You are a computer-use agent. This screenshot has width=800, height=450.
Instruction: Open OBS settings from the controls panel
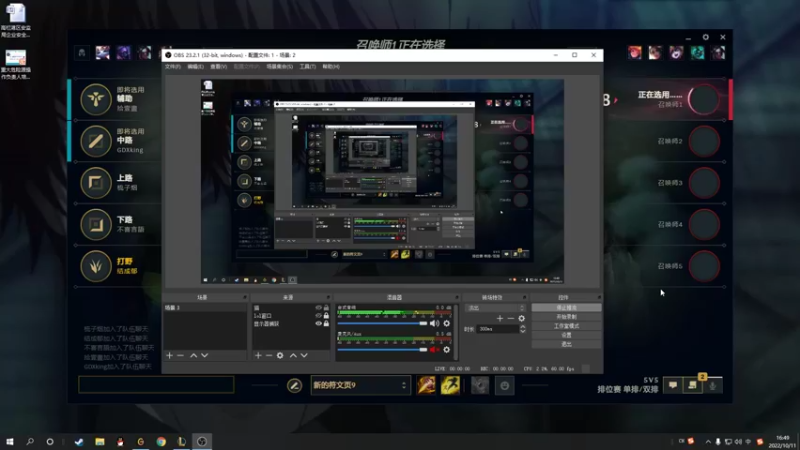(566, 335)
